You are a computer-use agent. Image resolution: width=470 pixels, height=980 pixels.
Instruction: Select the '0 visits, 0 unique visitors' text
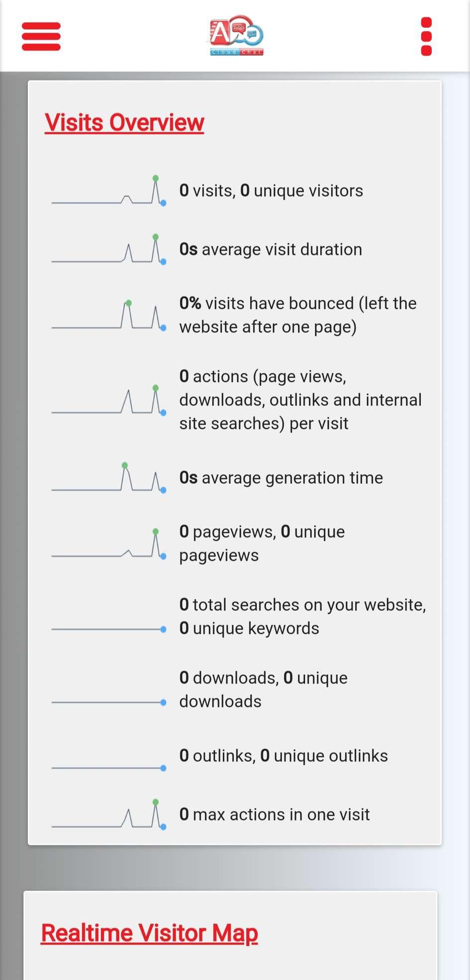point(271,191)
